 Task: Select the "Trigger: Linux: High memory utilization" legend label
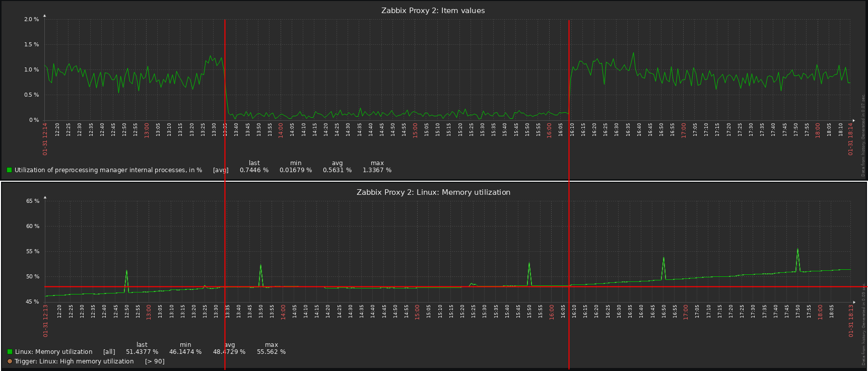coord(75,361)
